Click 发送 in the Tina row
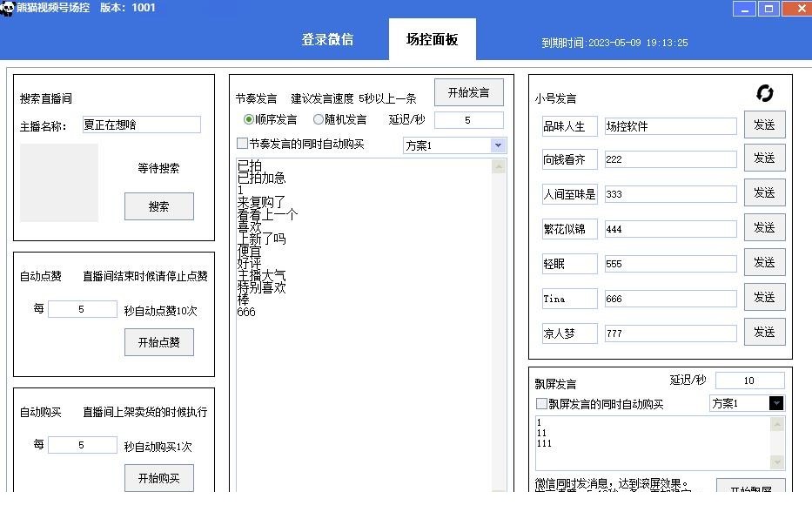 (x=764, y=296)
